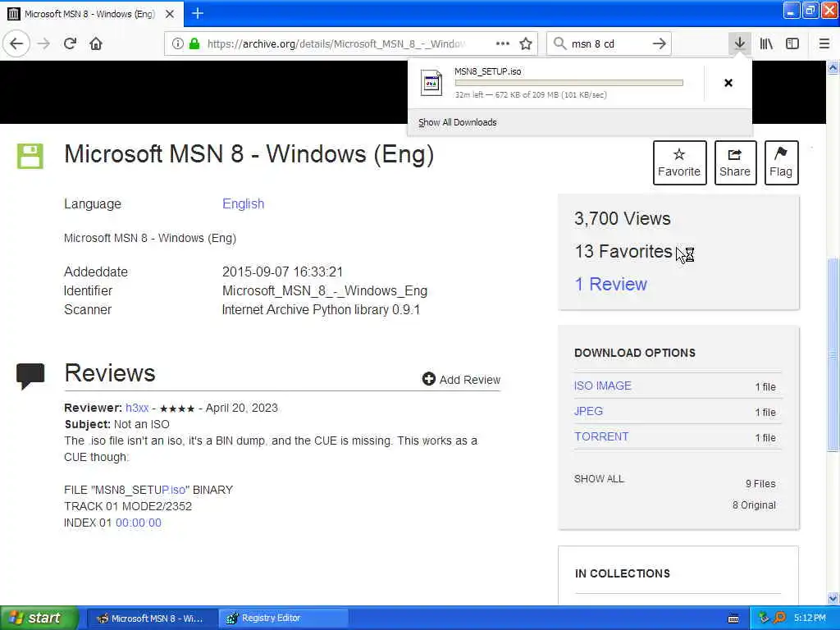Image resolution: width=840 pixels, height=630 pixels.
Task: Select the 13 Favorites text
Action: coord(623,251)
